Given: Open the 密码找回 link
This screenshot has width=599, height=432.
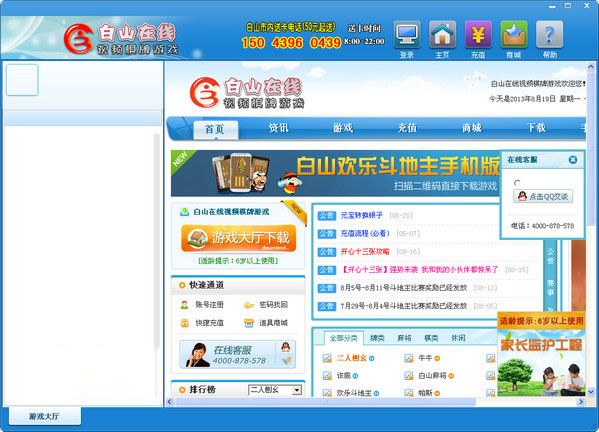Looking at the screenshot, I should pos(274,305).
